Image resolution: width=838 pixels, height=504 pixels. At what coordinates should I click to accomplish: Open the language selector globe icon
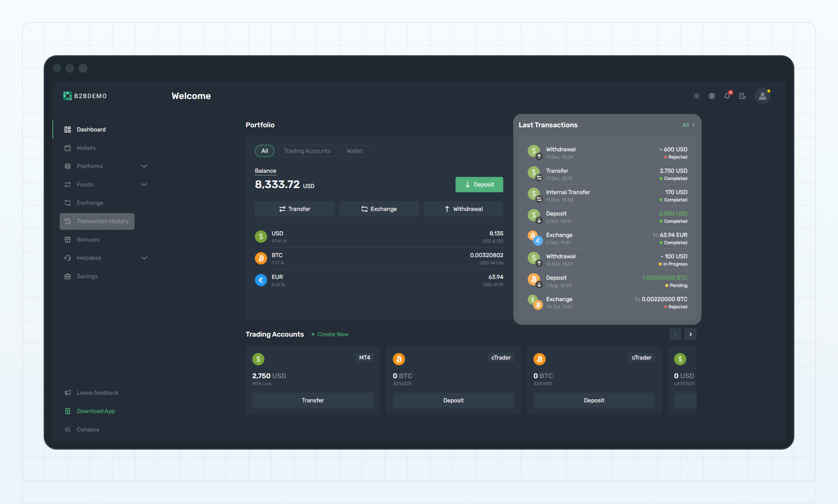point(712,96)
